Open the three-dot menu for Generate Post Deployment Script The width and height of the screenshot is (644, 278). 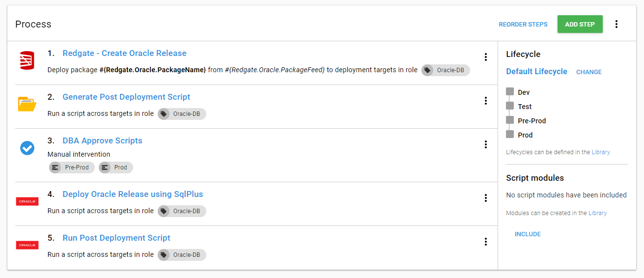tap(485, 101)
